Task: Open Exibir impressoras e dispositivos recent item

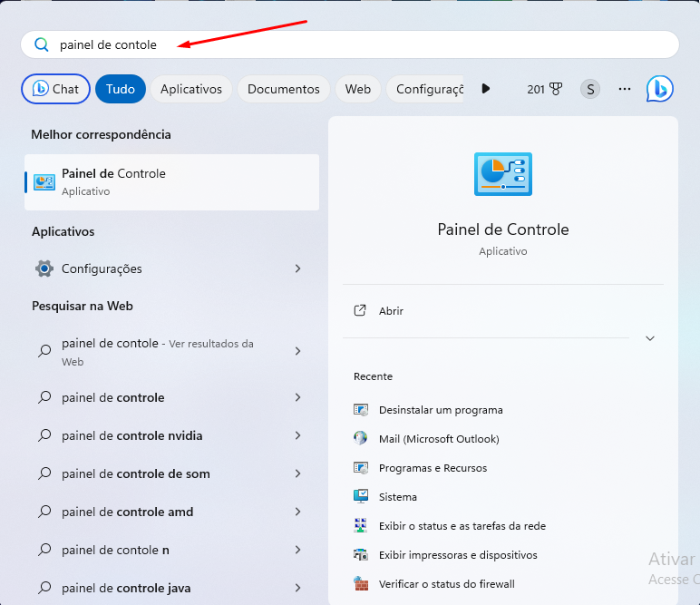Action: tap(458, 555)
